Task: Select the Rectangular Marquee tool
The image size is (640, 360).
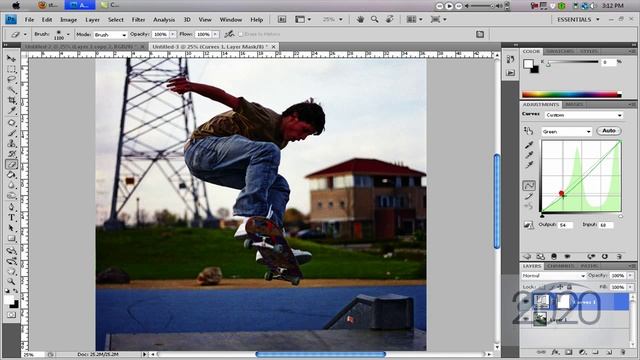Action: 11,69
